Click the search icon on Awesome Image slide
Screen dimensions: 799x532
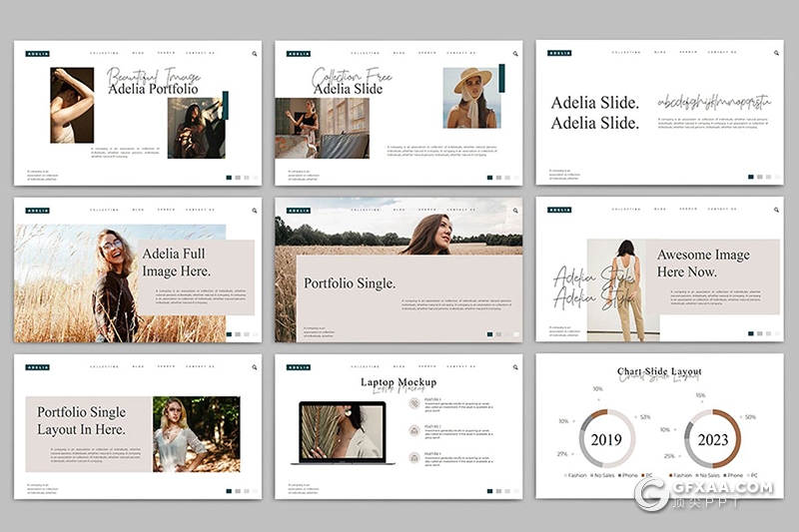[x=775, y=210]
